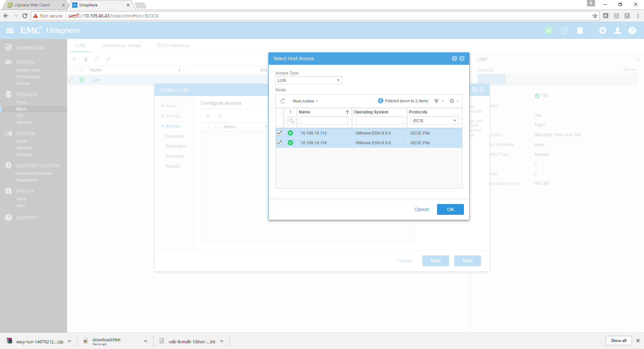This screenshot has width=644, height=349.
Task: Switch to the vSphere Web Client tab
Action: pyautogui.click(x=33, y=5)
